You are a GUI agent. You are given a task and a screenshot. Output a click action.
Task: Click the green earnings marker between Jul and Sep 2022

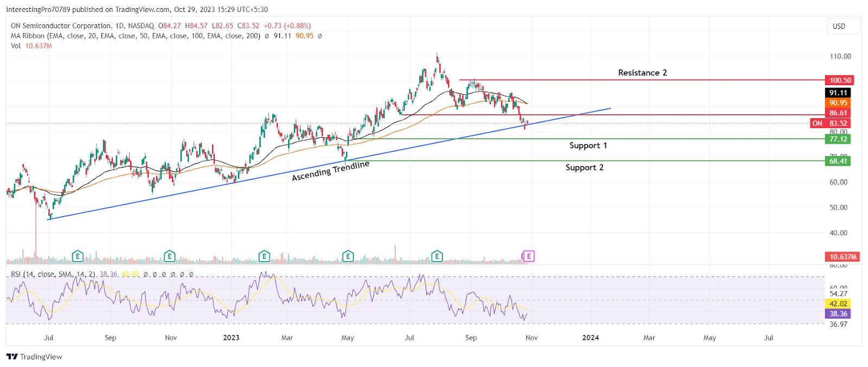click(x=78, y=256)
